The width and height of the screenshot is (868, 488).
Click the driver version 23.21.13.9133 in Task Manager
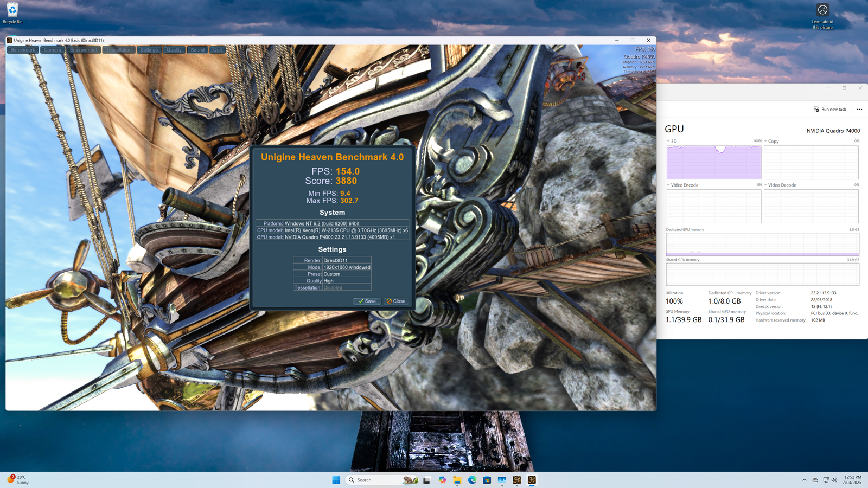coord(824,293)
